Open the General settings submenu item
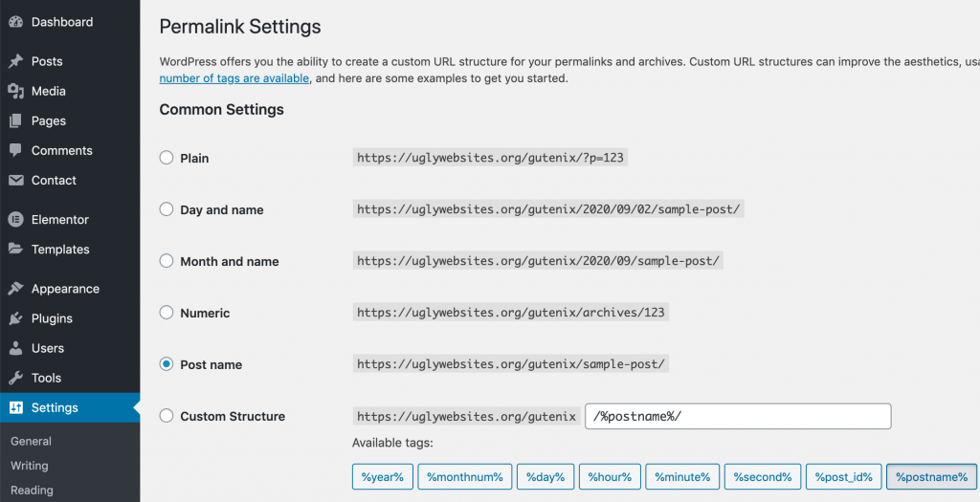This screenshot has width=980, height=502. coord(32,441)
